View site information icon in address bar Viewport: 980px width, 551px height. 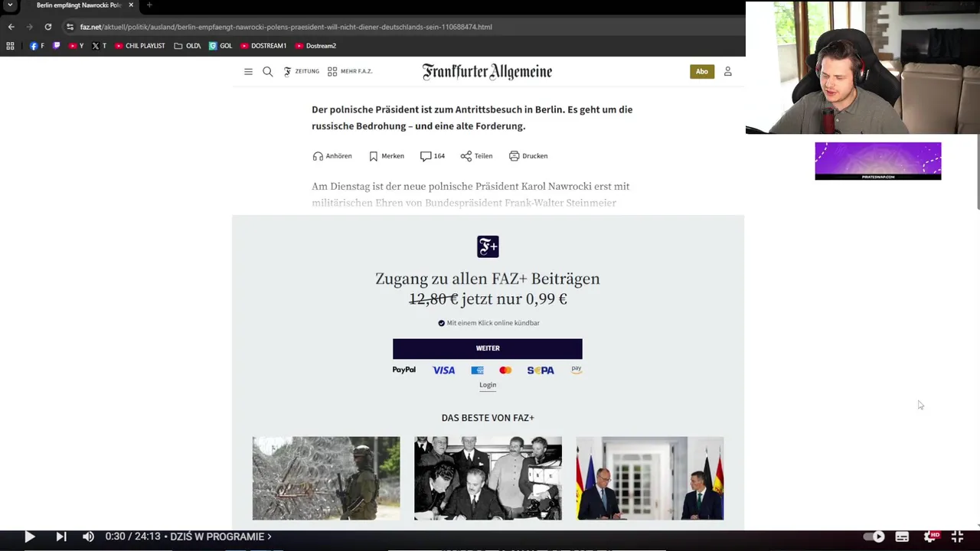70,27
